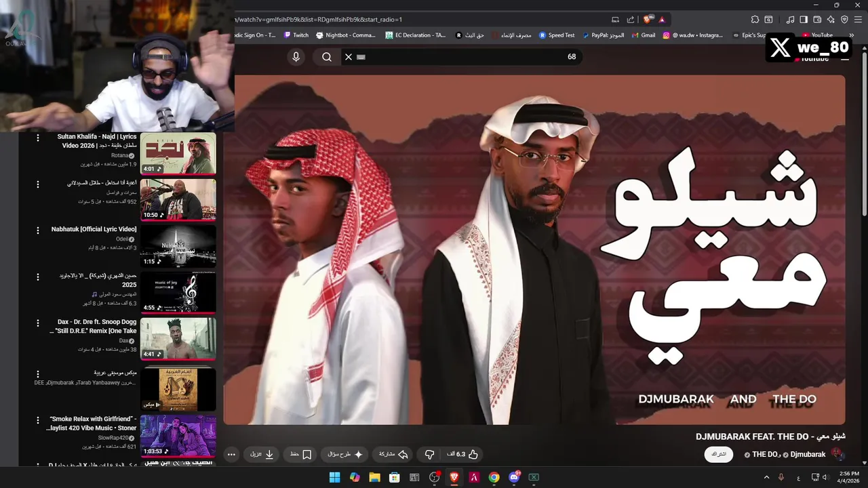This screenshot has width=868, height=488.
Task: Open Excel from the taskbar
Action: 534,477
